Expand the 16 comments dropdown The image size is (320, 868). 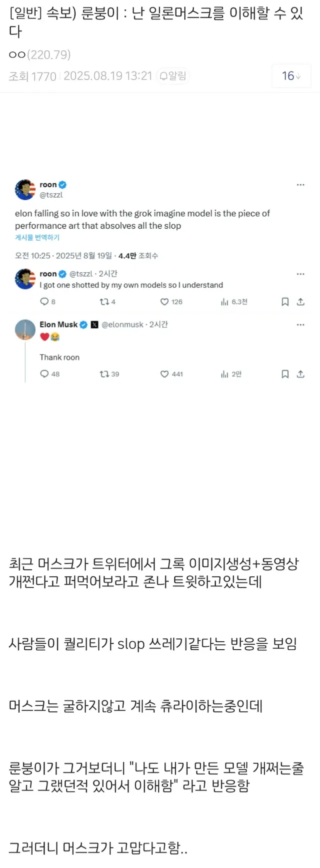(291, 76)
